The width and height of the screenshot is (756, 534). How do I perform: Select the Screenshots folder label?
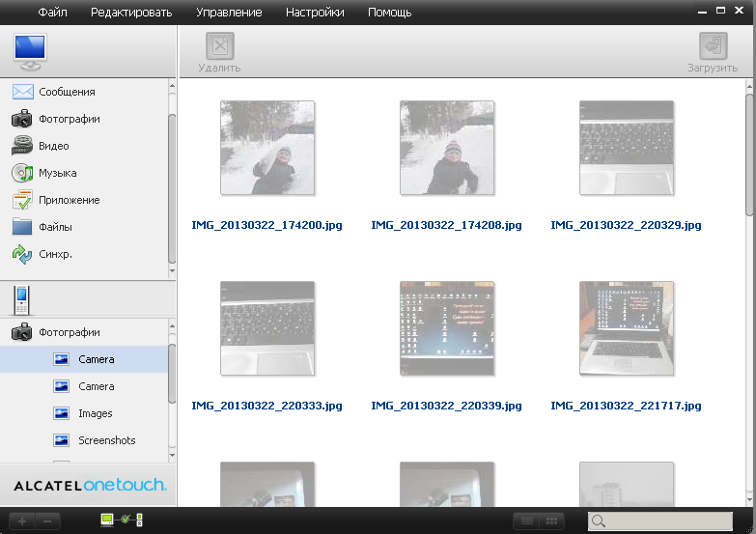point(107,440)
